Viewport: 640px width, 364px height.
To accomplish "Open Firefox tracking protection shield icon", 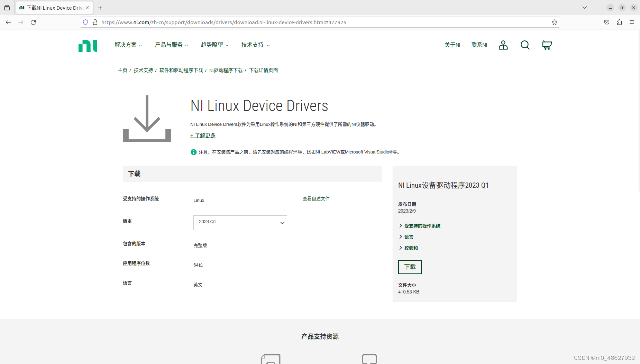I will 85,22.
